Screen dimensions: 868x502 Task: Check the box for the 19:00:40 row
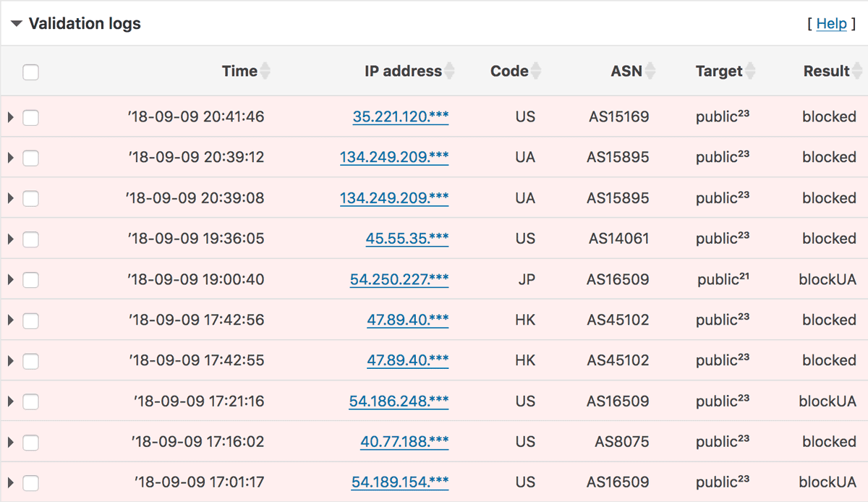click(30, 279)
